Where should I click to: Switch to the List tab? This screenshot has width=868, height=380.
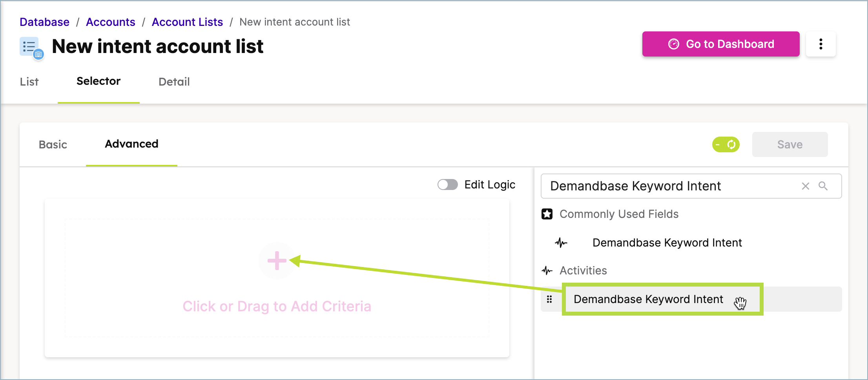pos(29,82)
